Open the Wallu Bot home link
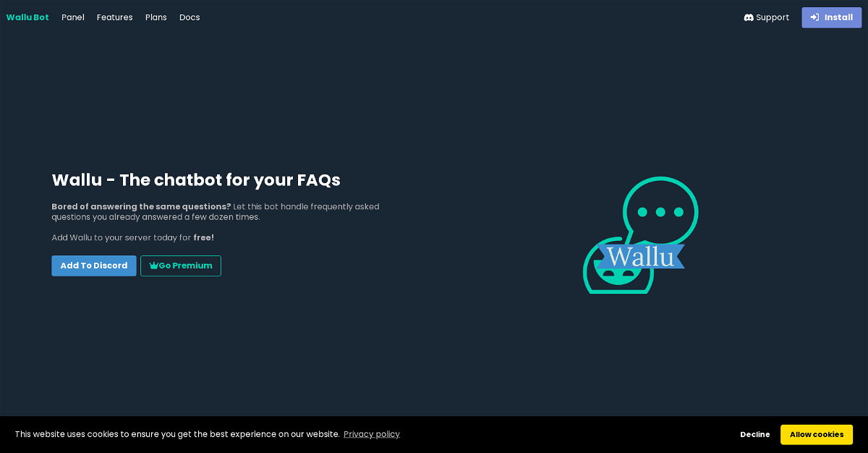Screen dimensions: 868x453 point(27,17)
